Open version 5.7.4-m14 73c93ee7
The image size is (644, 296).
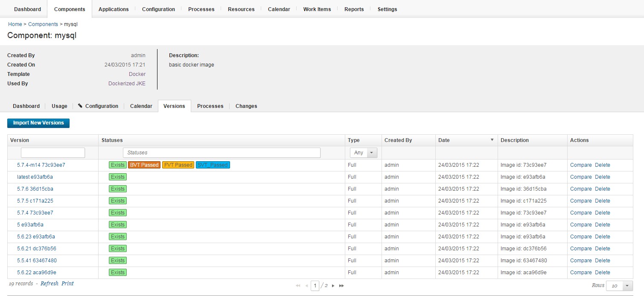point(41,165)
